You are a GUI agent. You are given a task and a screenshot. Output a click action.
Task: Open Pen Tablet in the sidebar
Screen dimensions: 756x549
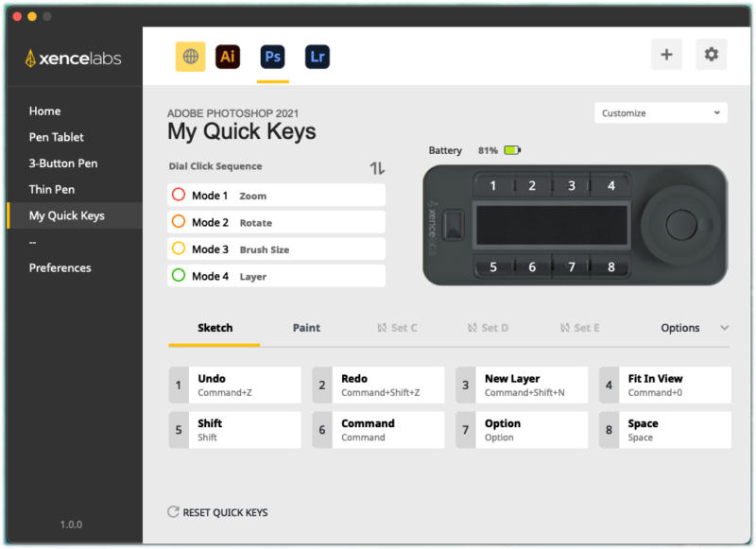tap(57, 137)
